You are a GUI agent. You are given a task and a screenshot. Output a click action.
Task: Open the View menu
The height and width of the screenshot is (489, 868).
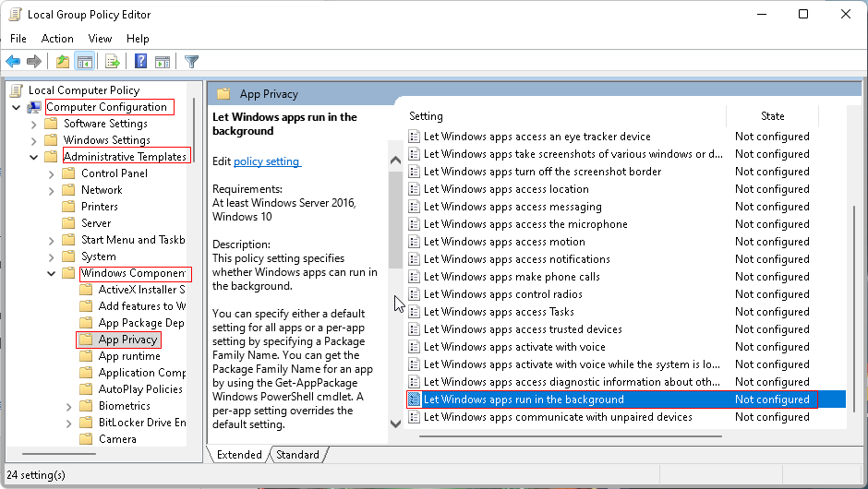(x=100, y=38)
